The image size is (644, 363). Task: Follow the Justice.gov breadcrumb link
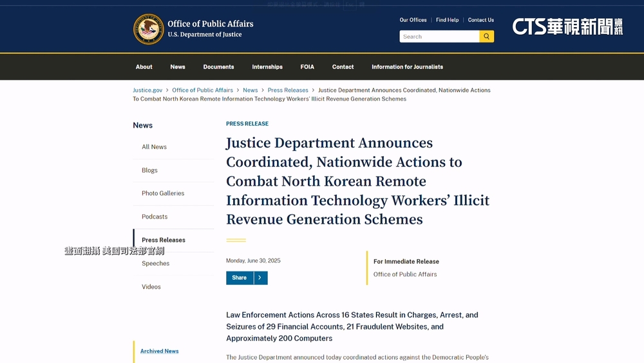coord(147,90)
